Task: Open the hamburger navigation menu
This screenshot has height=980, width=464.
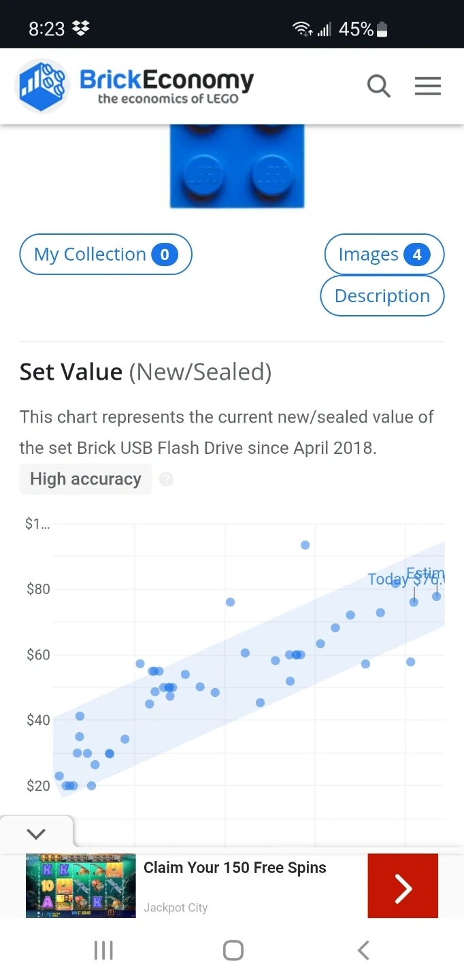Action: (428, 86)
